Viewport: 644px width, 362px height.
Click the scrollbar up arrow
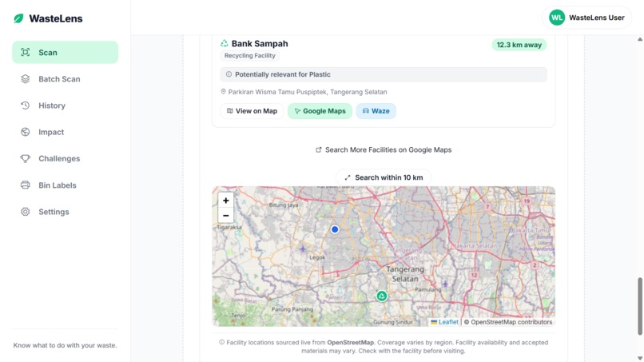[640, 39]
